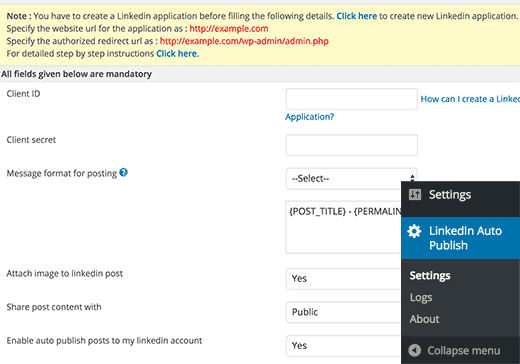Click the 'Message format for posting' label
520x364 pixels.
[62, 173]
